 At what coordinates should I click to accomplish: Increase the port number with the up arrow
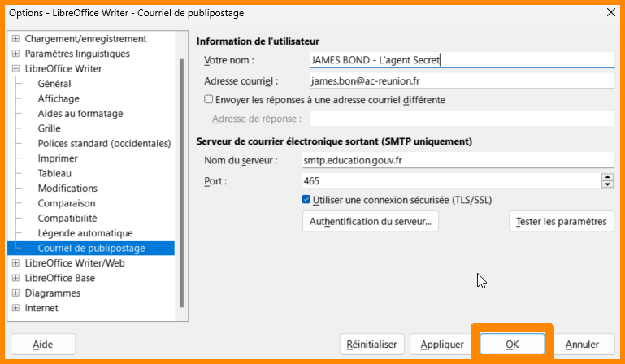(607, 177)
